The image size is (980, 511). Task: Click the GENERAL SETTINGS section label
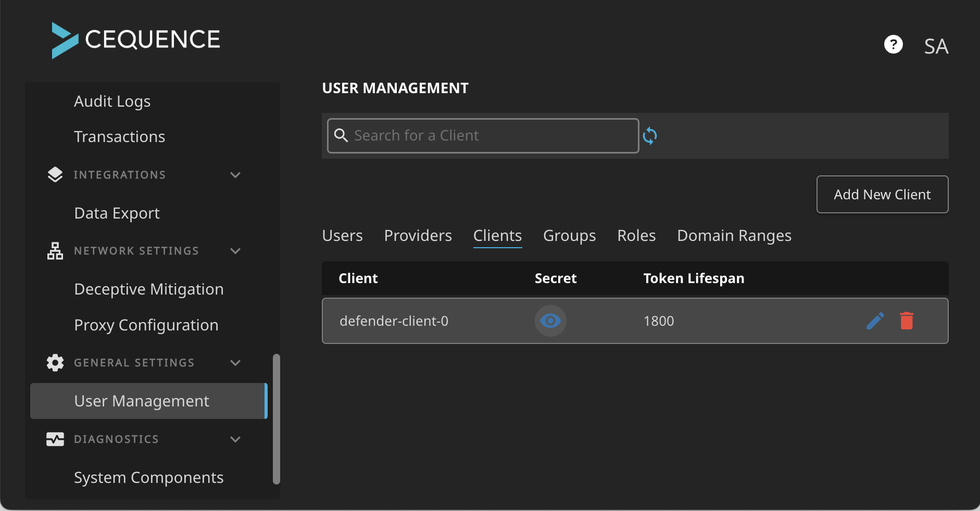coord(134,363)
